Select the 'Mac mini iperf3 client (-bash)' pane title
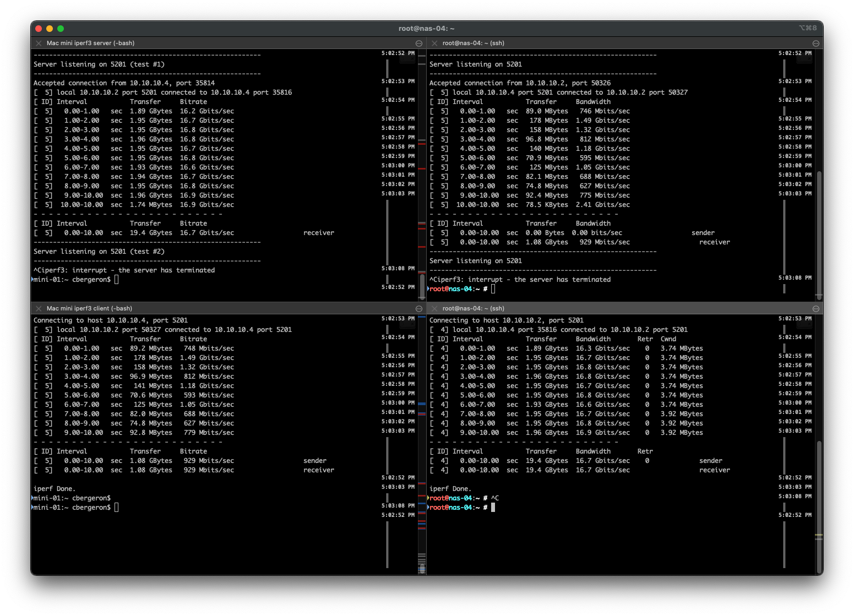 [89, 308]
